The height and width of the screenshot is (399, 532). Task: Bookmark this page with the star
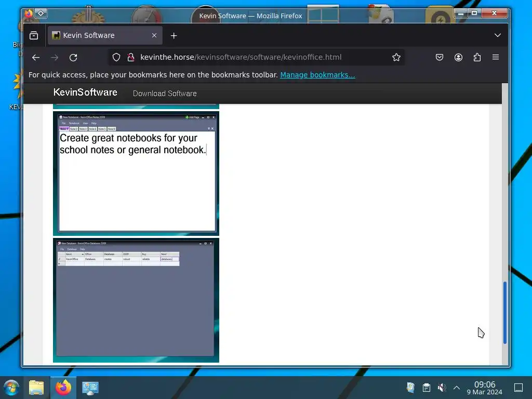[396, 57]
